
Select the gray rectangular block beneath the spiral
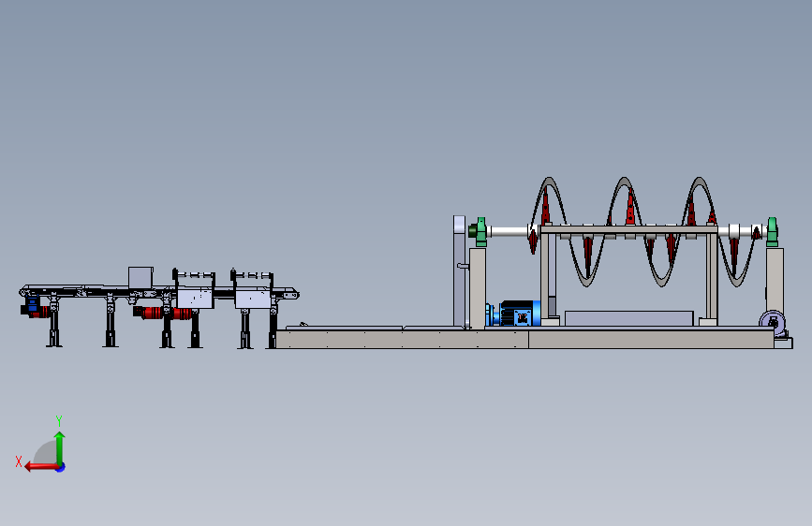[628, 318]
